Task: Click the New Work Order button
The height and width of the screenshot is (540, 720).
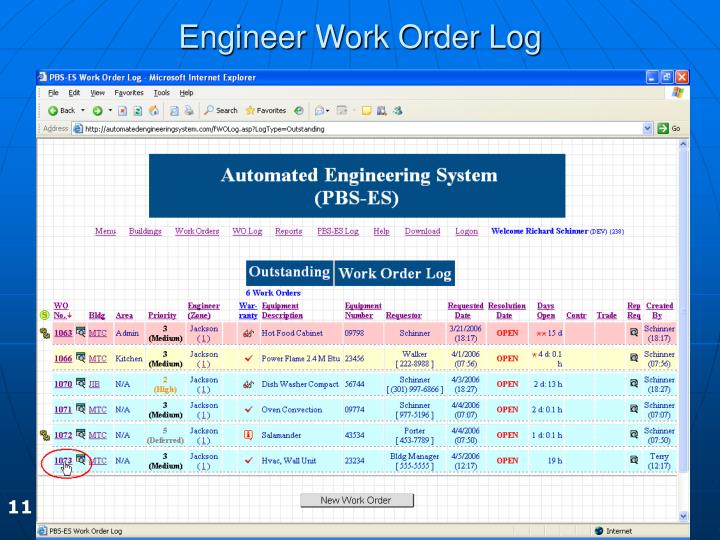Action: tap(356, 500)
